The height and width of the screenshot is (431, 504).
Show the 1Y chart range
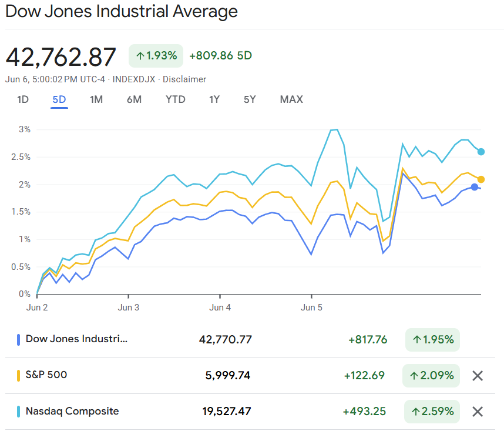214,99
